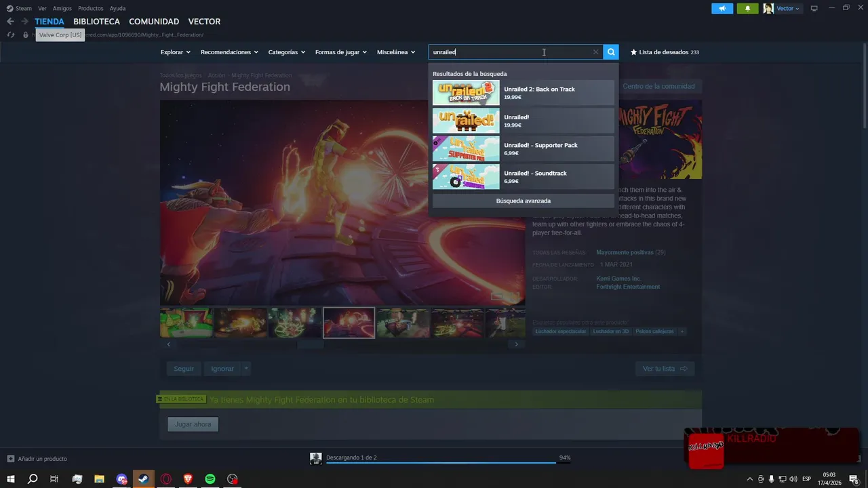
Task: Open the VECTOR profile tab
Action: 204,22
